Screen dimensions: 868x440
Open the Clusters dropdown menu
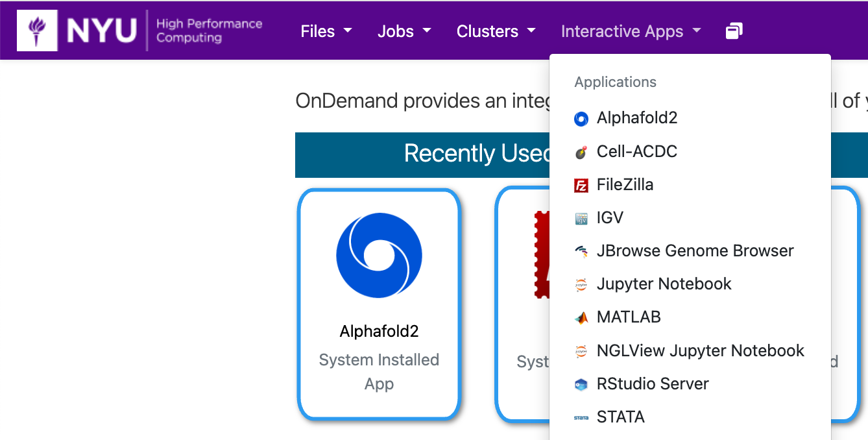[x=496, y=31]
